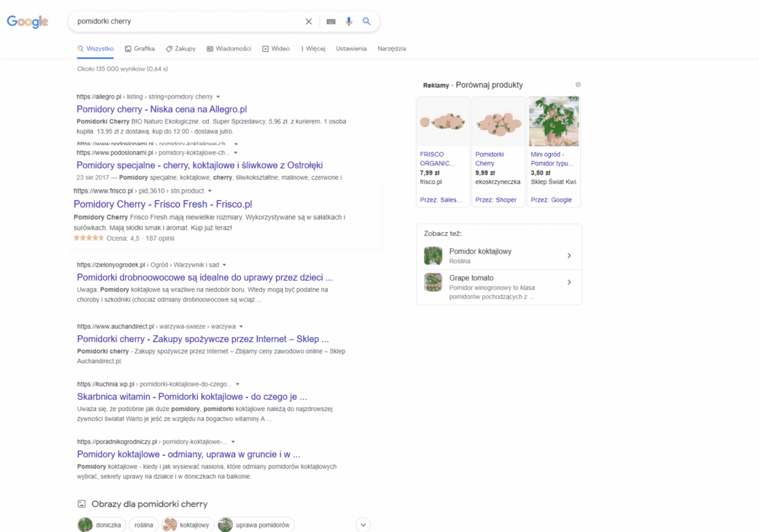
Task: Click the Grape tomato thumbnail
Action: (433, 282)
